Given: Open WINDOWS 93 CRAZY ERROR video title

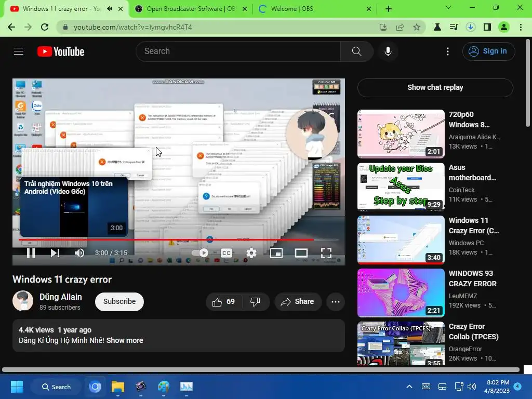Looking at the screenshot, I should [x=473, y=278].
